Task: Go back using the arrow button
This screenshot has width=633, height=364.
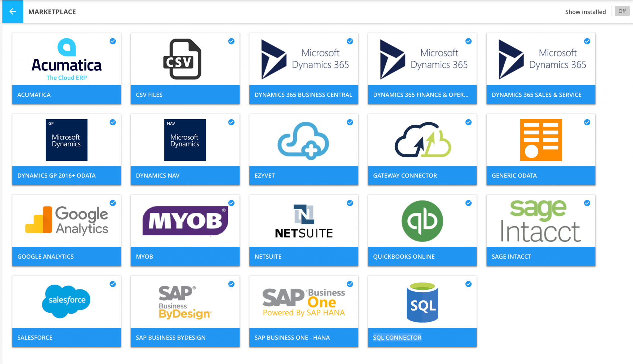Action: point(13,11)
